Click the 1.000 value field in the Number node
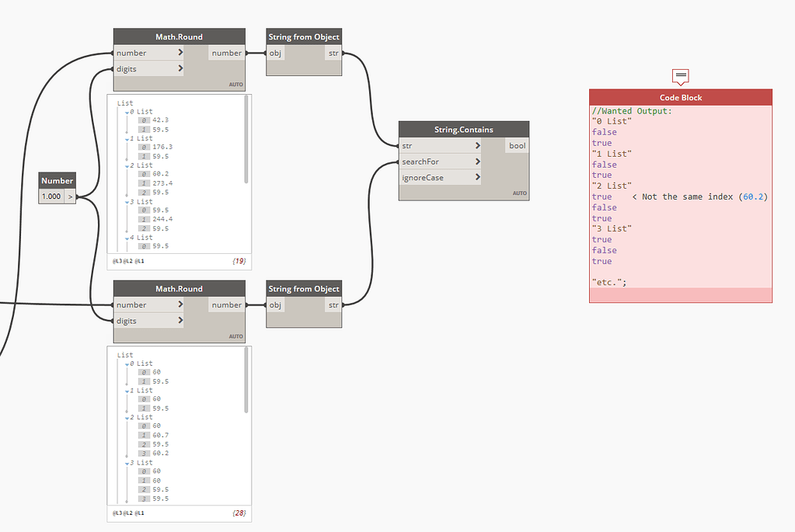795x532 pixels. (53, 196)
